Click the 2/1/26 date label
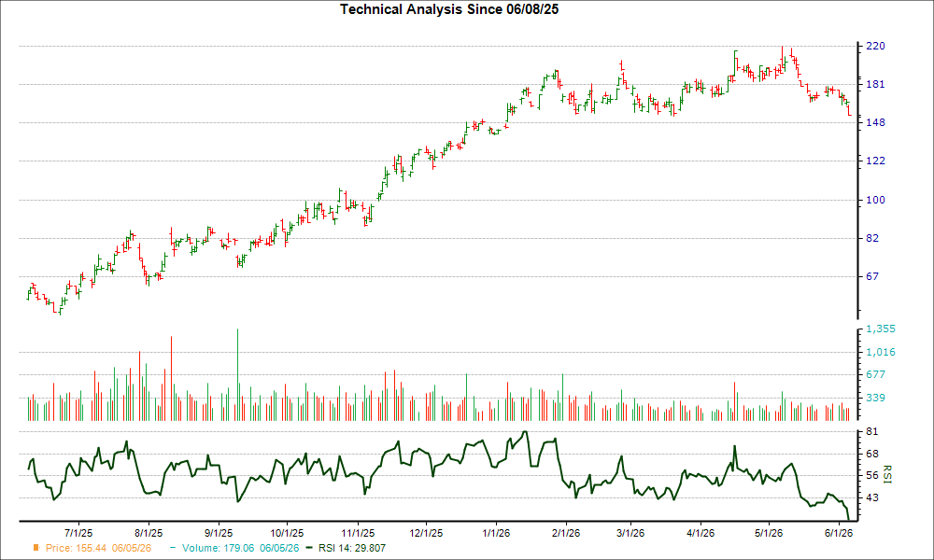934x560 pixels. [x=566, y=533]
